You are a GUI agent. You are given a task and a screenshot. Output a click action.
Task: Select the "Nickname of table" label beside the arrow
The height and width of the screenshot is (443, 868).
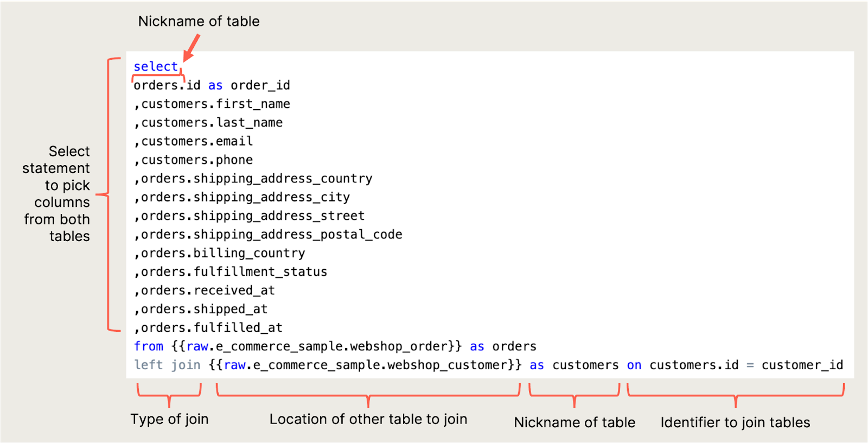tap(199, 21)
